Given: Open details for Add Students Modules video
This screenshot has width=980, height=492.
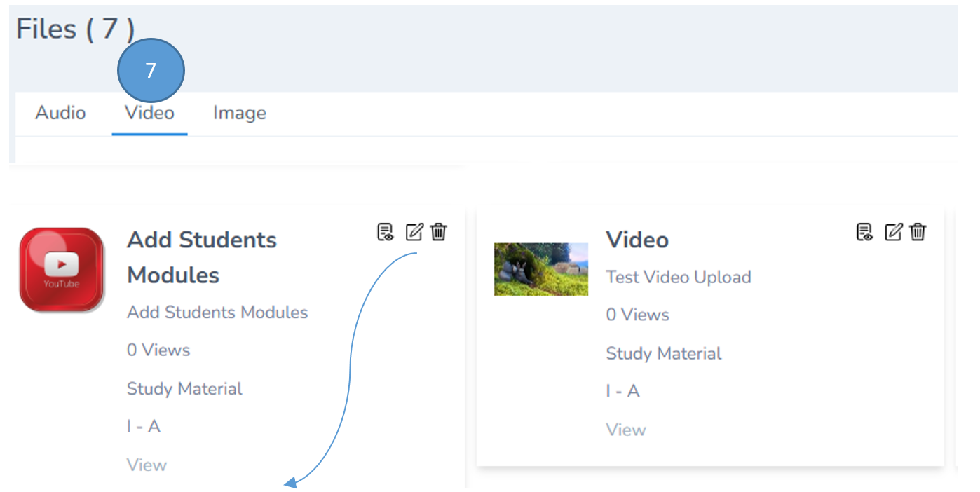Looking at the screenshot, I should click(x=386, y=232).
